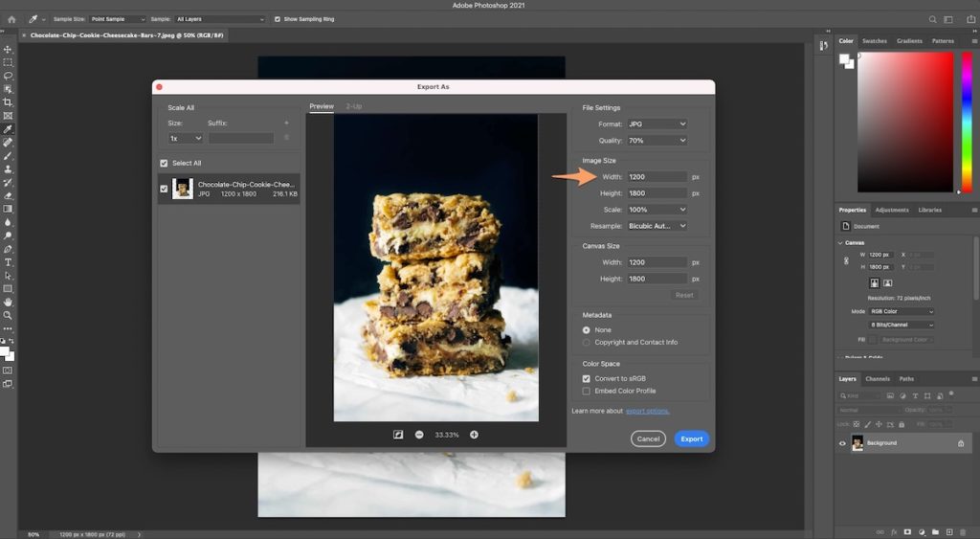Viewport: 980px width, 539px height.
Task: Select the Crop tool
Action: (8, 101)
